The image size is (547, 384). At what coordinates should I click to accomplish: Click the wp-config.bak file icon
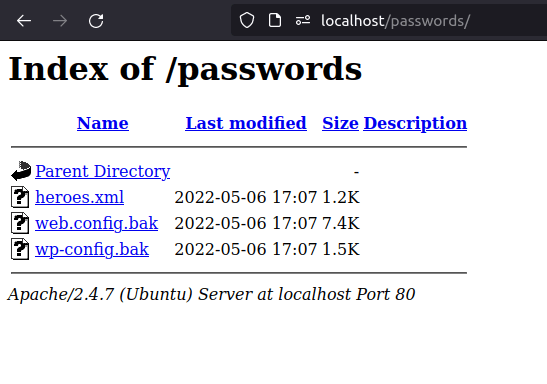(20, 249)
